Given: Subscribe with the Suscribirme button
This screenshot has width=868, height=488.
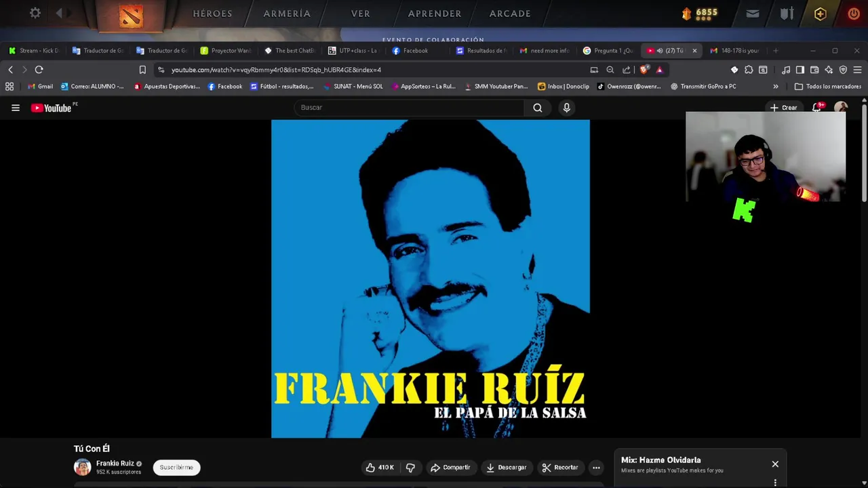Looking at the screenshot, I should click(x=176, y=467).
